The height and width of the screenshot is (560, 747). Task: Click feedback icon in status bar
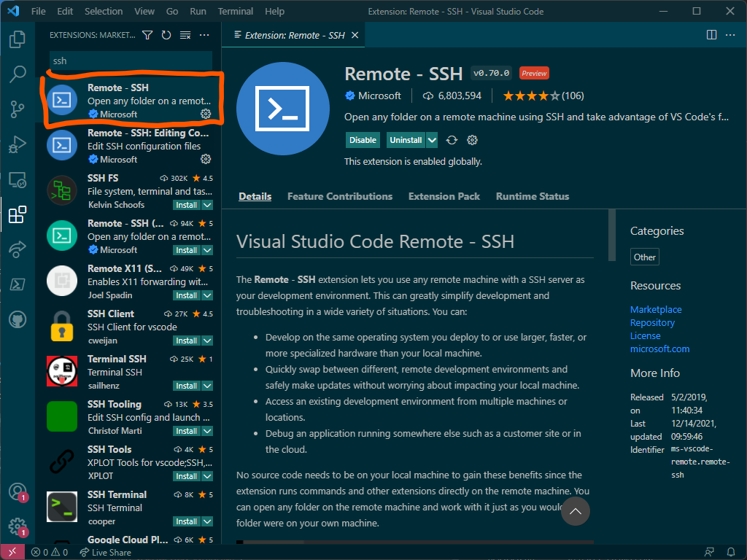click(x=709, y=553)
